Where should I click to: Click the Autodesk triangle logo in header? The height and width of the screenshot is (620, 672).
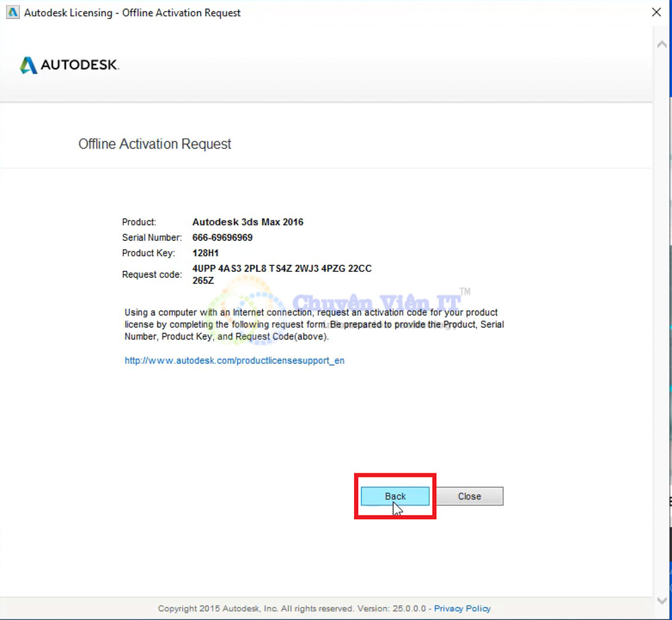tap(28, 65)
